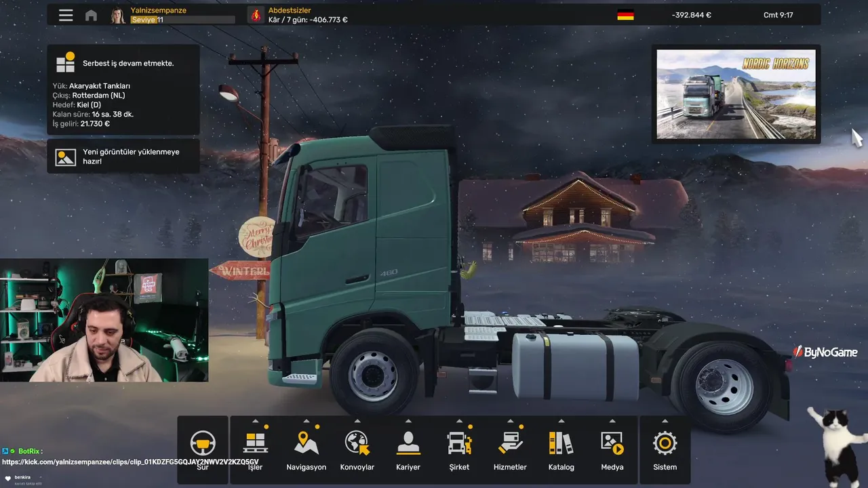The height and width of the screenshot is (488, 868).
Task: Open the 'Yeni görüntüler yüklenmeye hazır' notification
Action: click(123, 157)
